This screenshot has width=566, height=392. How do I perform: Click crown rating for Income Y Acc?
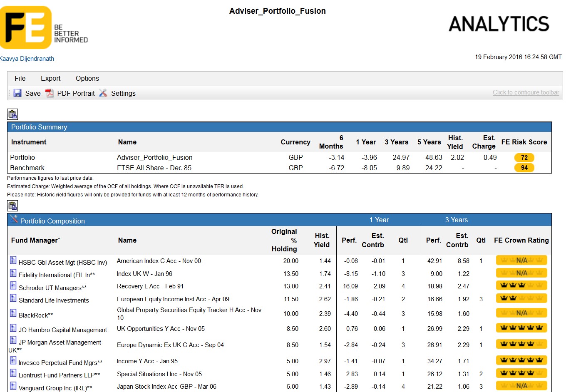521,360
